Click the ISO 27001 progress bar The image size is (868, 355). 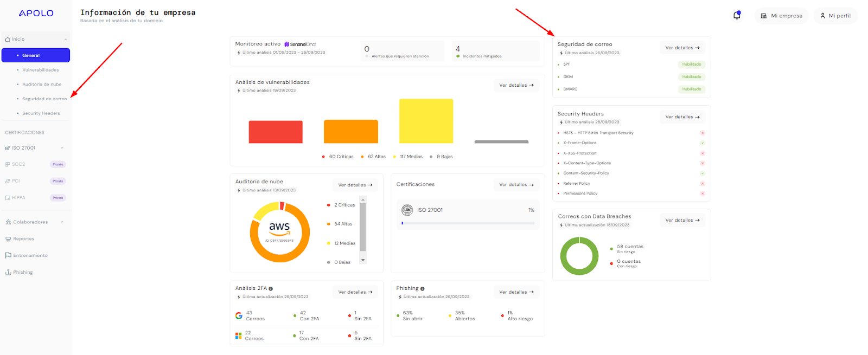point(468,223)
